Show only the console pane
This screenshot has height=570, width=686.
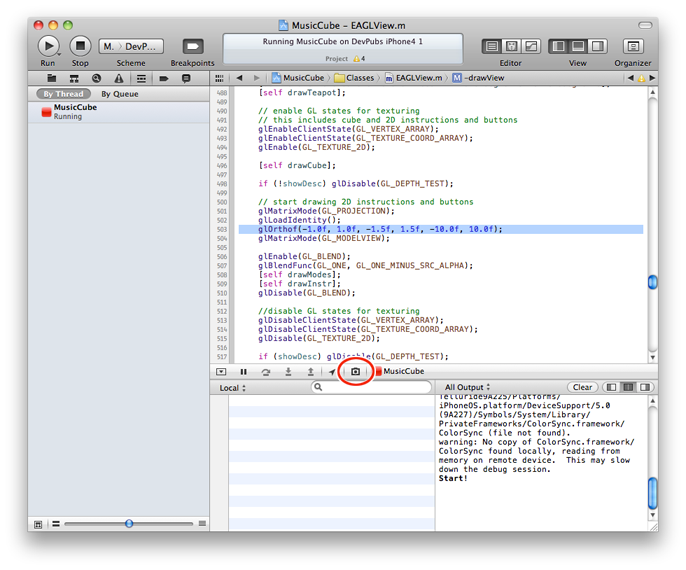tap(645, 387)
